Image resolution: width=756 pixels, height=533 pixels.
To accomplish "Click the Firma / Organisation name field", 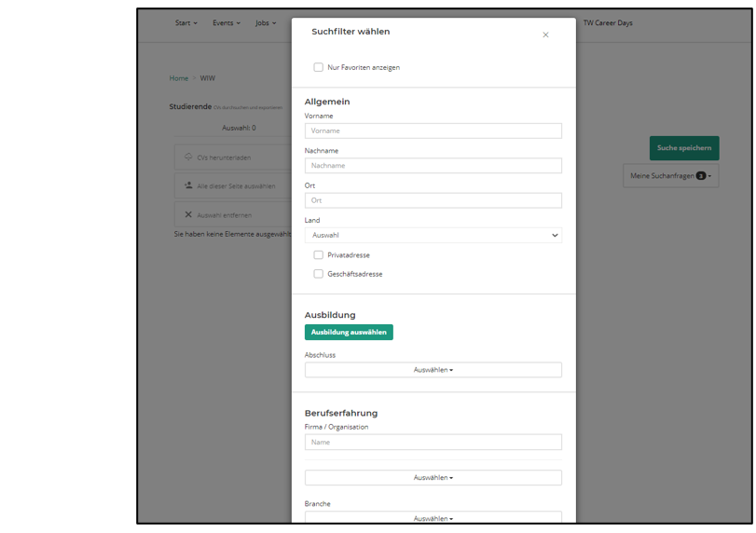I will point(433,442).
